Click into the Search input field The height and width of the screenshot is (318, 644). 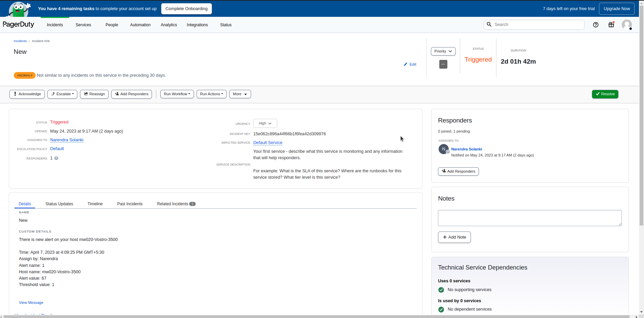(534, 25)
